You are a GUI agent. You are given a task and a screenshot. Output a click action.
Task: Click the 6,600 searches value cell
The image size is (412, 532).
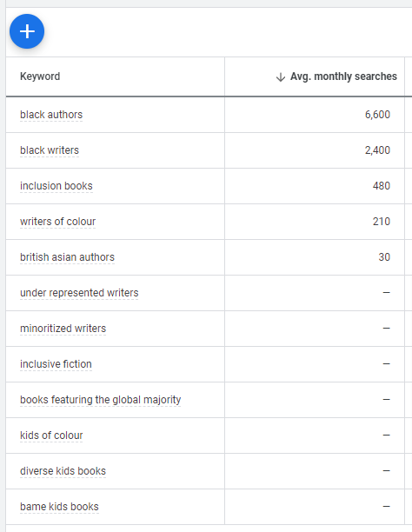315,115
